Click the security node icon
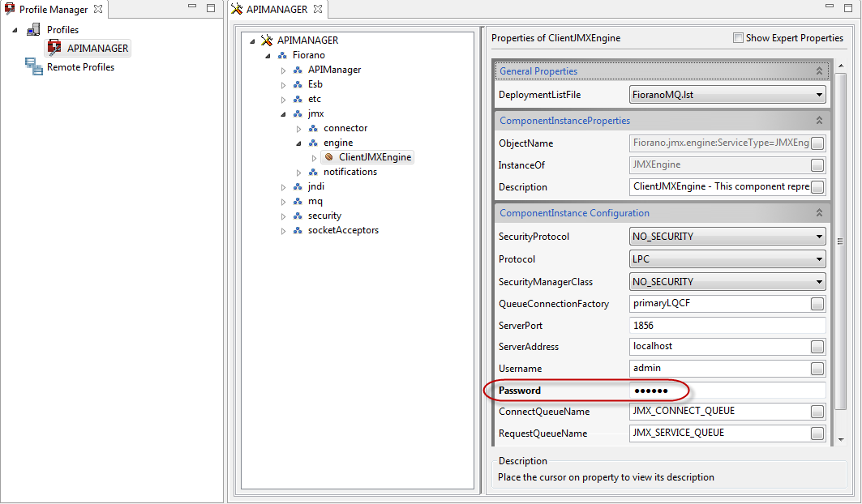Image resolution: width=862 pixels, height=504 pixels. (298, 216)
